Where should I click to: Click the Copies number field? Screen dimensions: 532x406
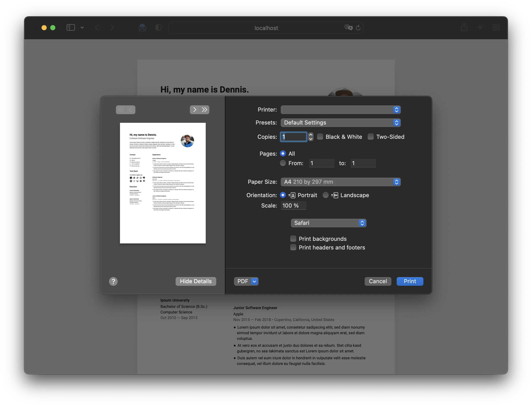(x=294, y=137)
